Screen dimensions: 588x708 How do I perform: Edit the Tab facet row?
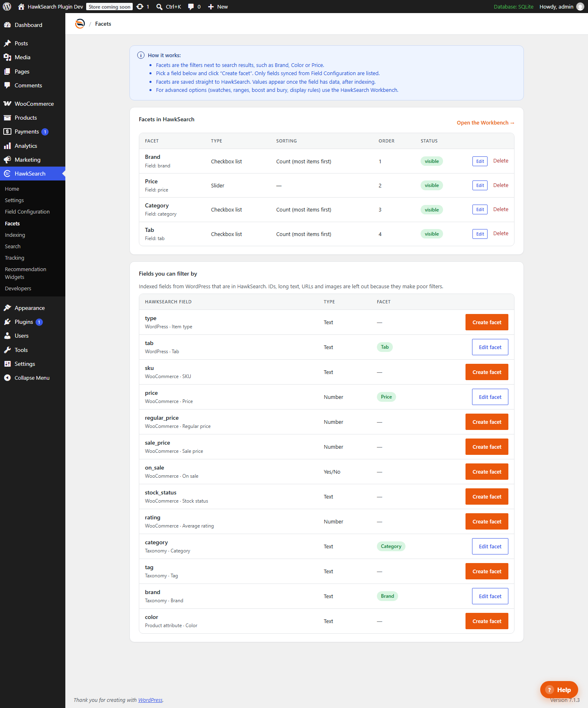coord(480,234)
